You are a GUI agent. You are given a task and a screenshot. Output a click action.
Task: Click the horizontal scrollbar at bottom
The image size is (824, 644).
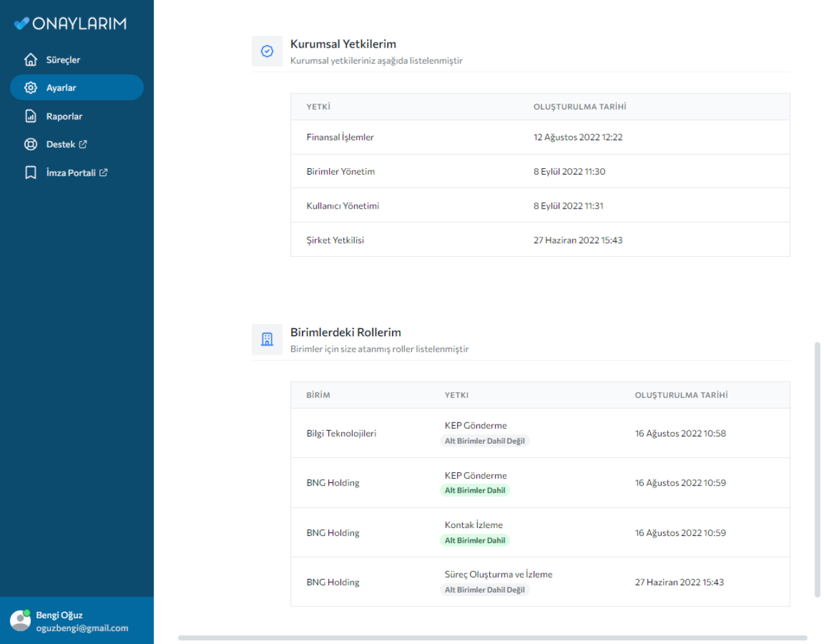coord(492,638)
